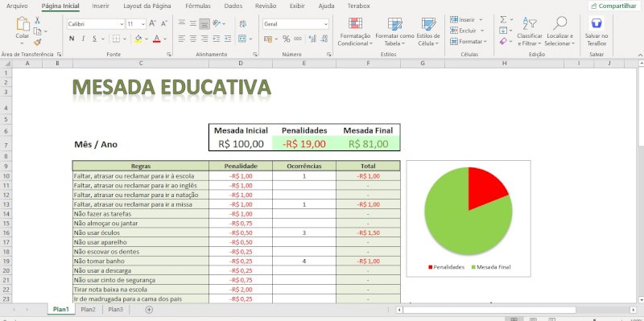This screenshot has width=644, height=321.
Task: Decrease font size with smaller A icon
Action: [164, 24]
